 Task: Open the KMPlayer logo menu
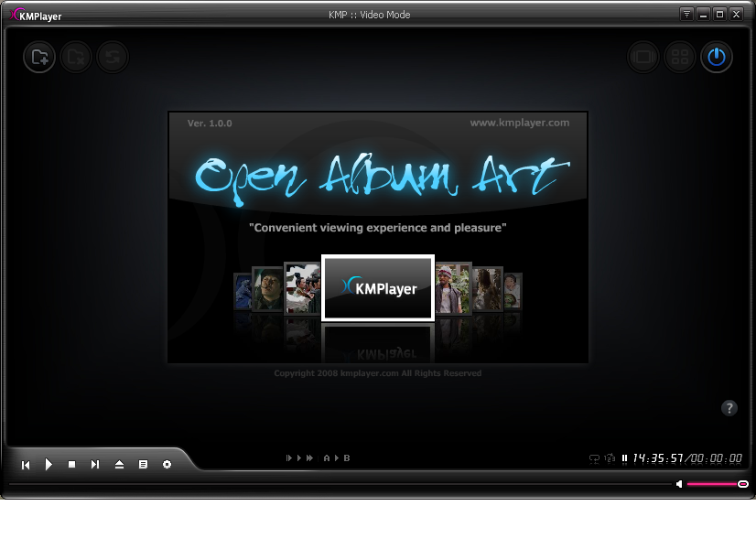36,16
